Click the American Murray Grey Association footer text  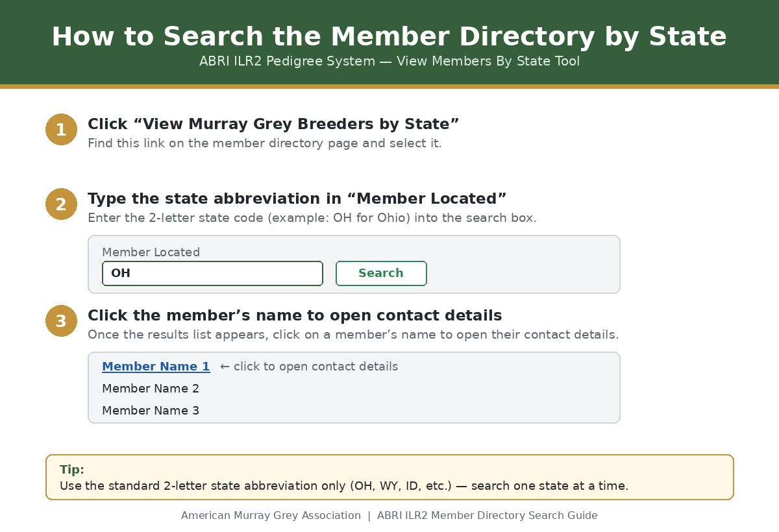(271, 516)
